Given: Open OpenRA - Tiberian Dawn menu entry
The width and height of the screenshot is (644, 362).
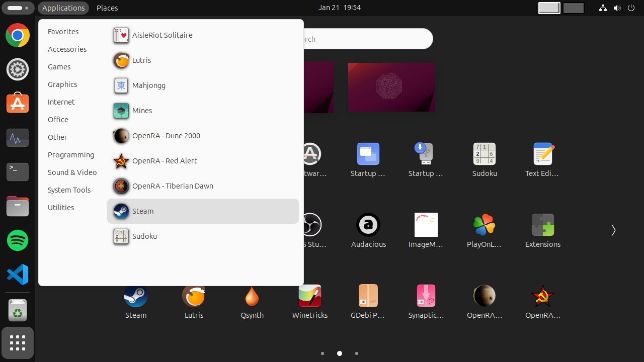Looking at the screenshot, I should click(203, 186).
